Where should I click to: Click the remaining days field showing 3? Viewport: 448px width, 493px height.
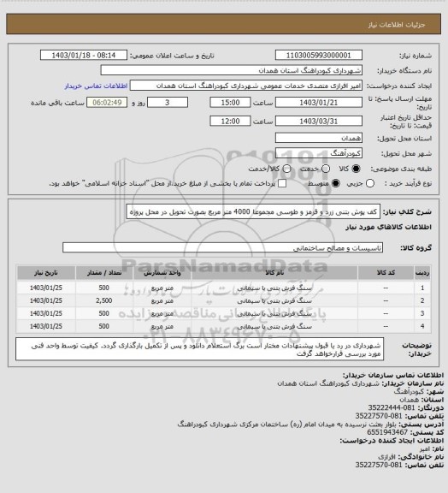pyautogui.click(x=168, y=103)
